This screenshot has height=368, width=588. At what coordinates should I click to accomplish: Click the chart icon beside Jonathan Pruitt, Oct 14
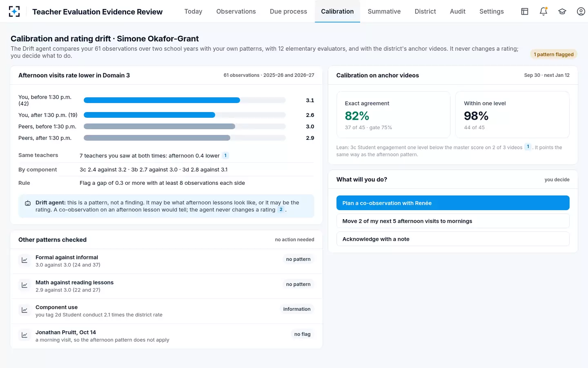tap(24, 335)
